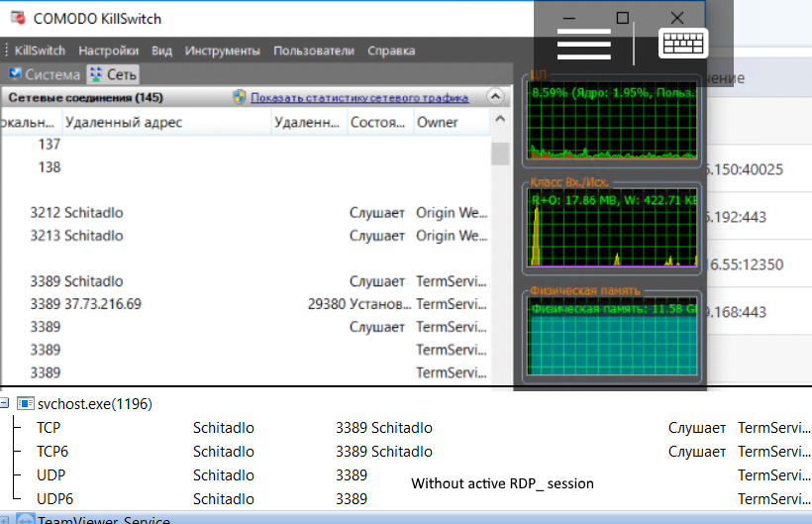Click remote port 29380 cell

[x=326, y=304]
